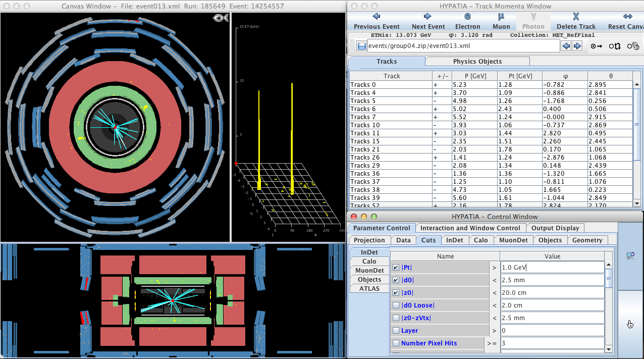The height and width of the screenshot is (359, 644).
Task: Click the |z0| value field
Action: [552, 293]
